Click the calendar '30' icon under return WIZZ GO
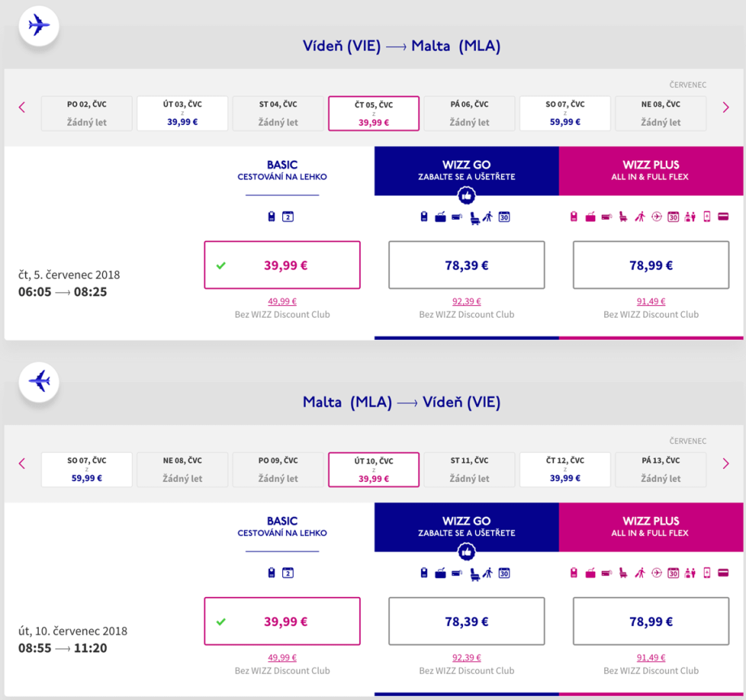746x700 pixels. [x=504, y=573]
